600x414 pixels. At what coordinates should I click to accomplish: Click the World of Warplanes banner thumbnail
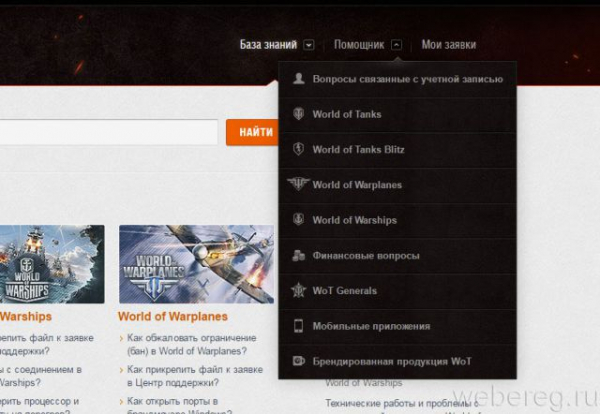coord(196,264)
